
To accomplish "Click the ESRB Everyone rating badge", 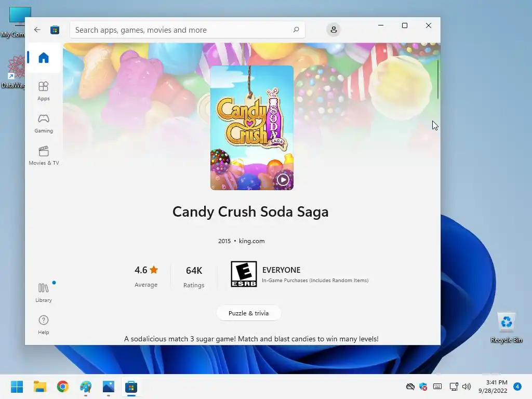I will point(244,274).
